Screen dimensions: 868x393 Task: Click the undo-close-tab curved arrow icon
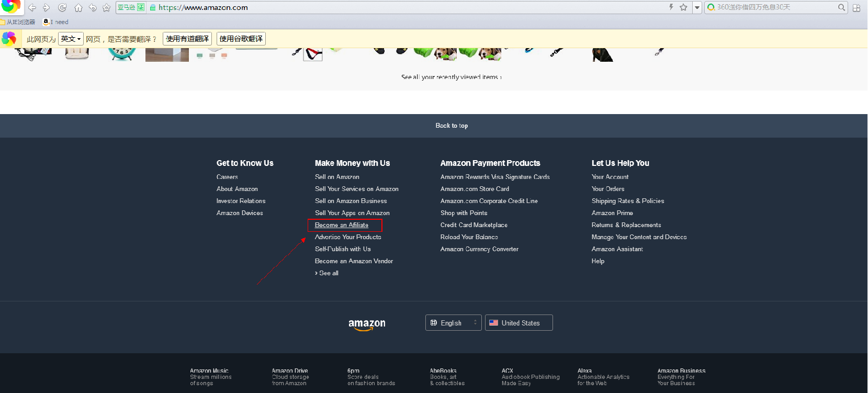coord(93,7)
